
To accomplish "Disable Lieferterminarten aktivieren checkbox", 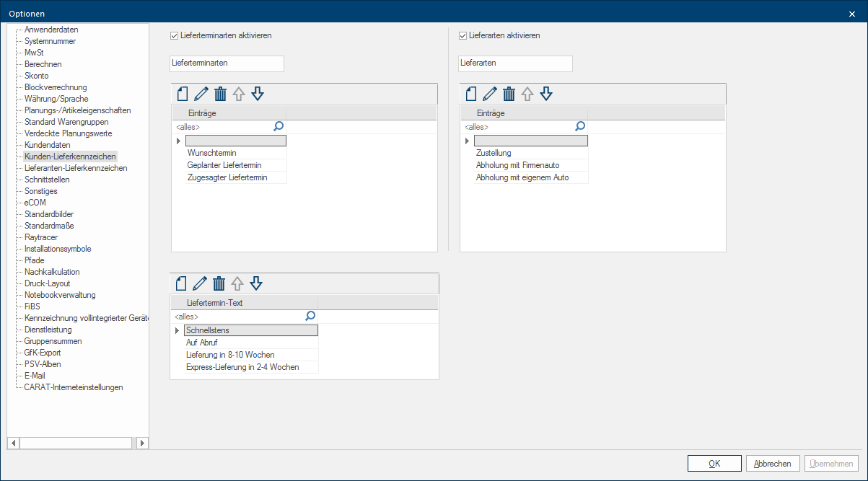I will (x=174, y=35).
